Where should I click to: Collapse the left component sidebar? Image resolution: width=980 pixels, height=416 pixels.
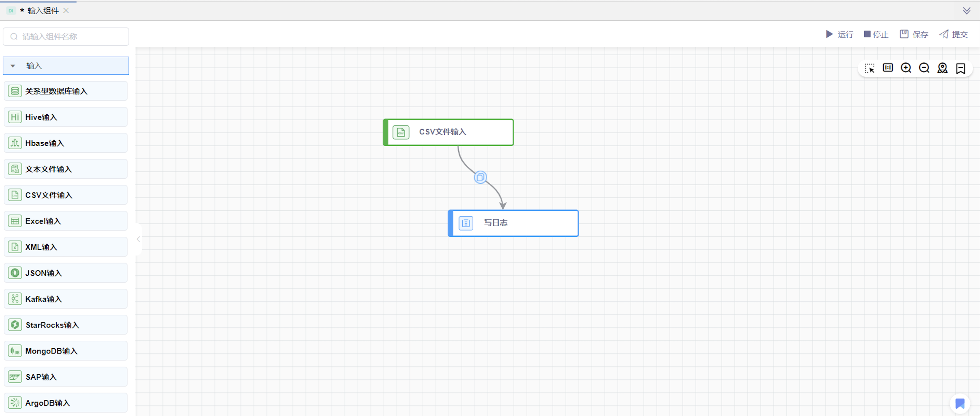[x=139, y=239]
